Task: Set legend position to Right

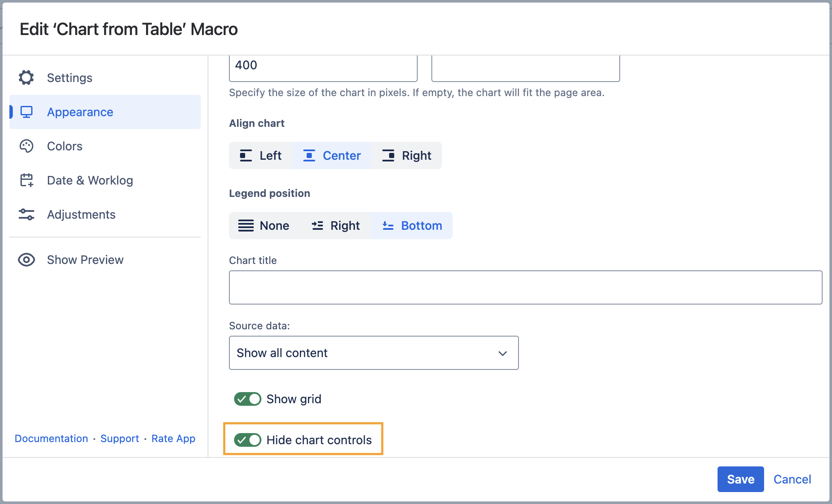Action: 336,226
